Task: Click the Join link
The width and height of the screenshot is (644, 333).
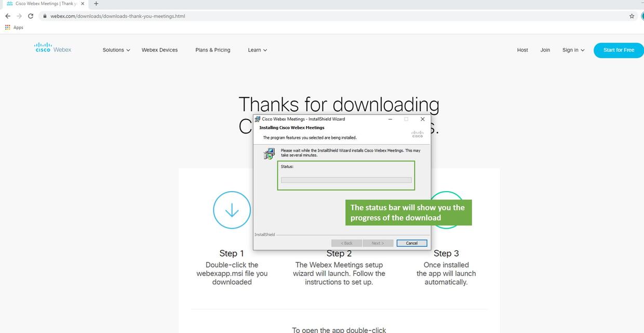Action: pos(545,50)
